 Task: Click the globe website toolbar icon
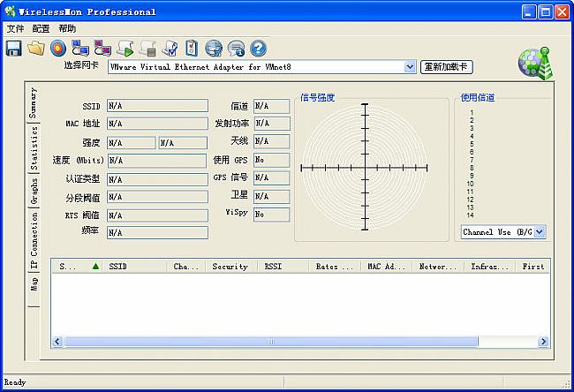click(214, 49)
